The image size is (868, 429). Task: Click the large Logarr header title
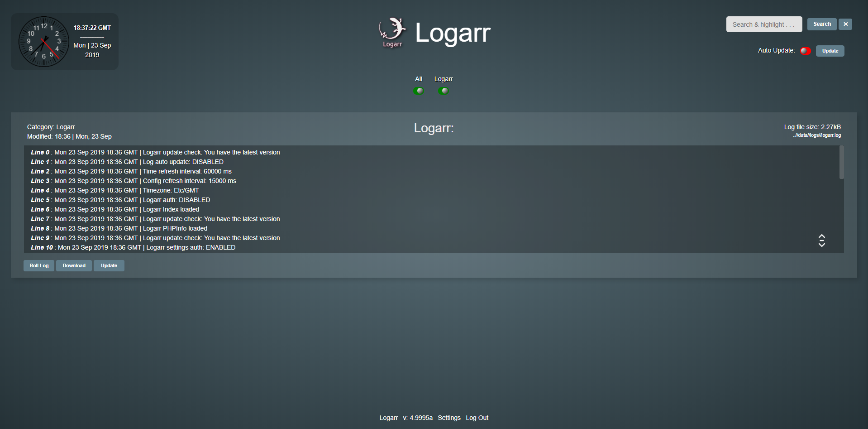[x=452, y=33]
